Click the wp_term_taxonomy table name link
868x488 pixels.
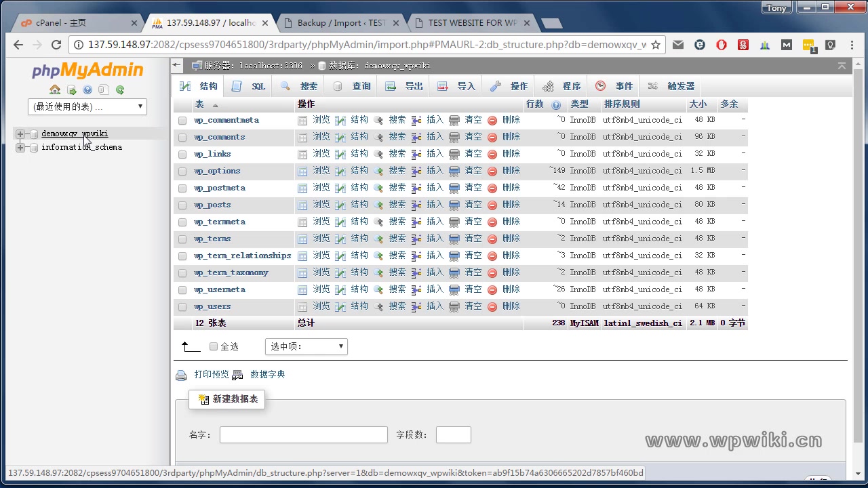231,272
